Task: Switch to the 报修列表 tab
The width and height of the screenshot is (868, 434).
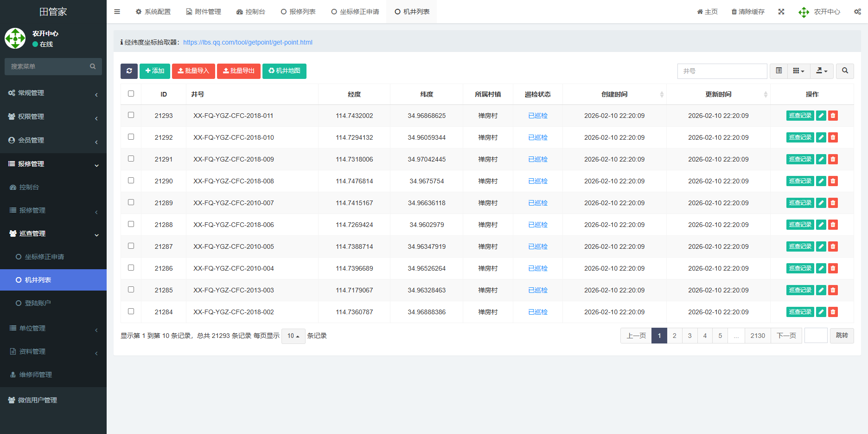Action: [x=298, y=12]
